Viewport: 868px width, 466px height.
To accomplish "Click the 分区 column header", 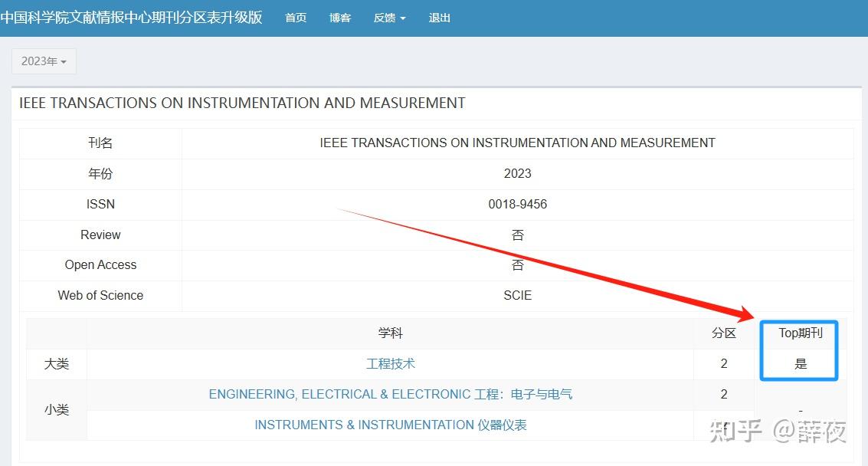I will [723, 333].
